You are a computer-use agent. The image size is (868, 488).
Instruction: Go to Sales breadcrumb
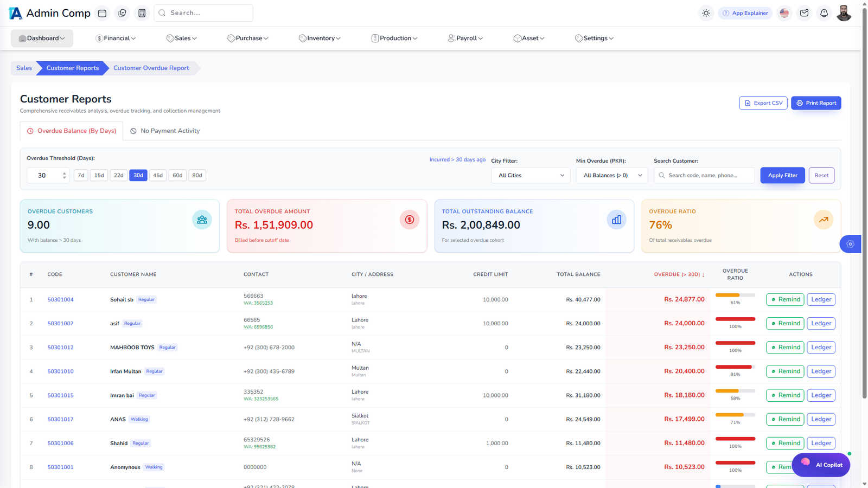pyautogui.click(x=24, y=68)
